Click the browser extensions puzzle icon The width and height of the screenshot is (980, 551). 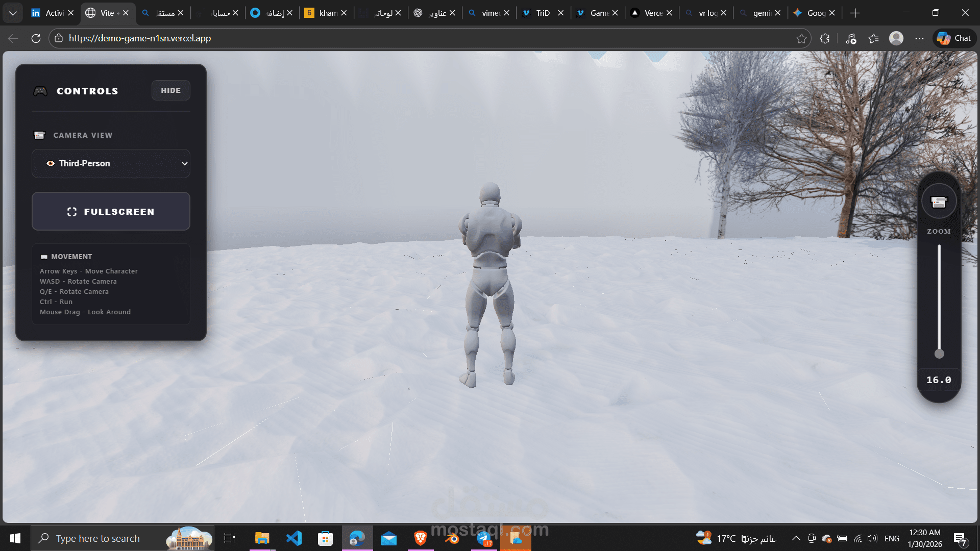coord(824,38)
